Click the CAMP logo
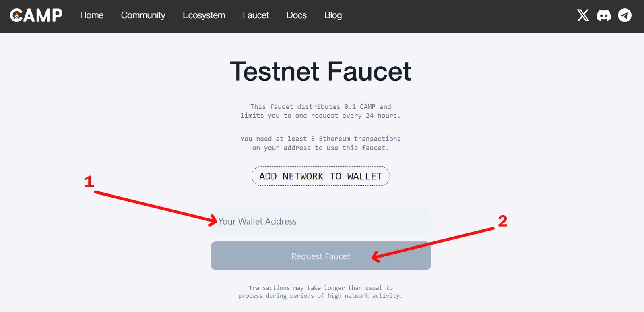The image size is (644, 312). coord(36,15)
